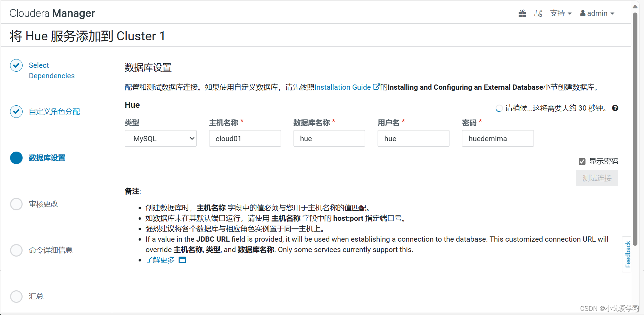This screenshot has width=644, height=315.
Task: Click the 主机名称 field containing cloud01
Action: [245, 138]
